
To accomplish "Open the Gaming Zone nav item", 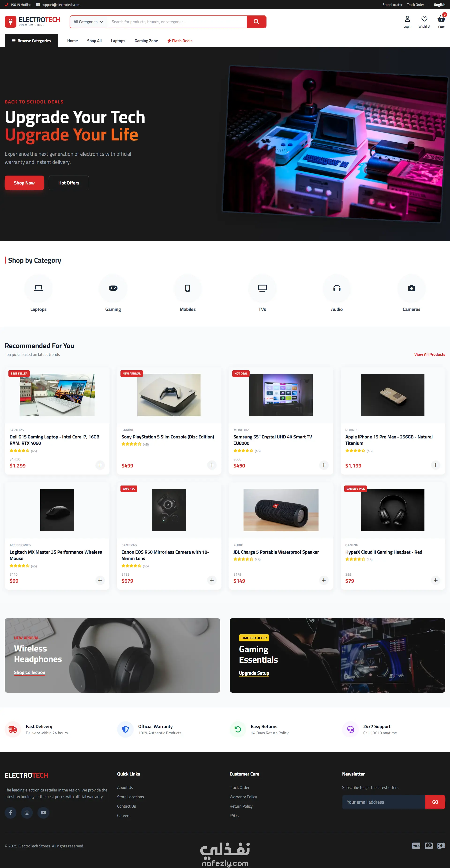I will point(146,41).
